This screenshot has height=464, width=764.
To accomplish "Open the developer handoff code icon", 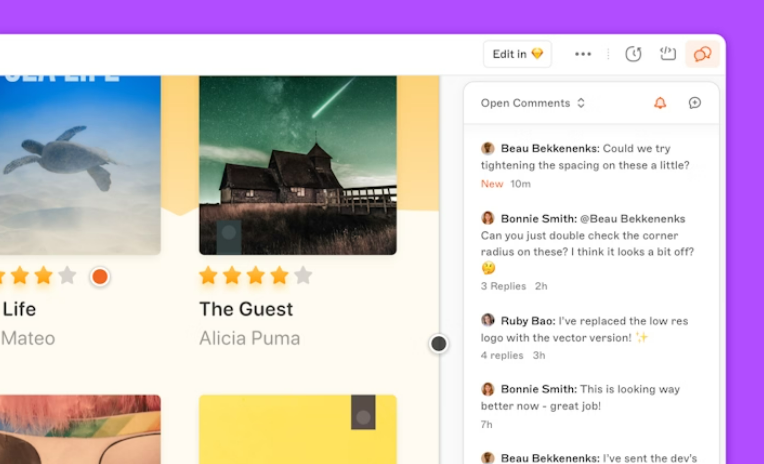I will (x=668, y=53).
